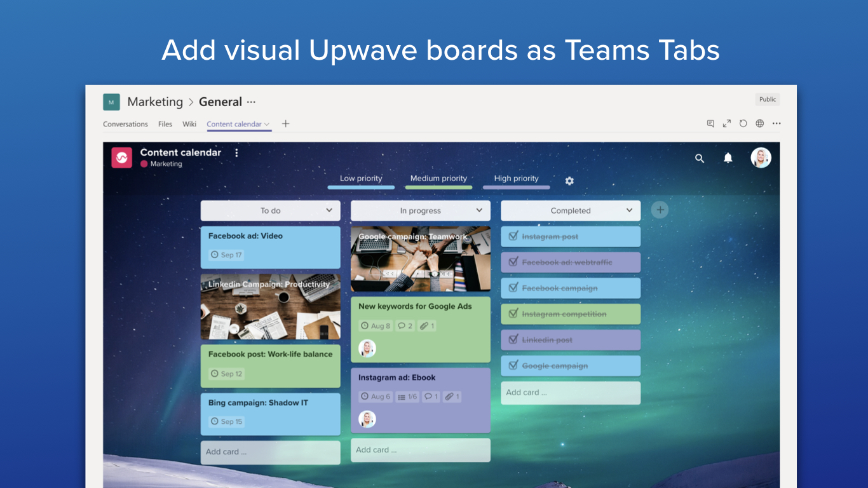Open Teams tab more options ellipsis
This screenshot has width=868, height=488.
coord(776,123)
